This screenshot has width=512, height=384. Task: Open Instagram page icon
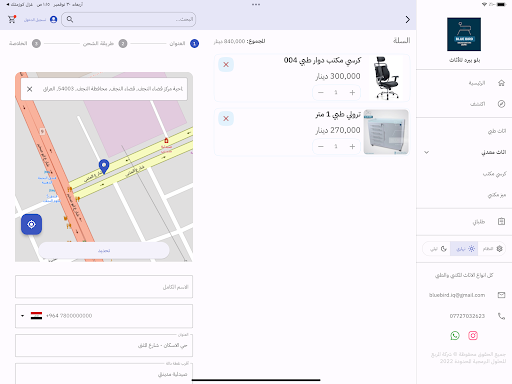[473, 336]
